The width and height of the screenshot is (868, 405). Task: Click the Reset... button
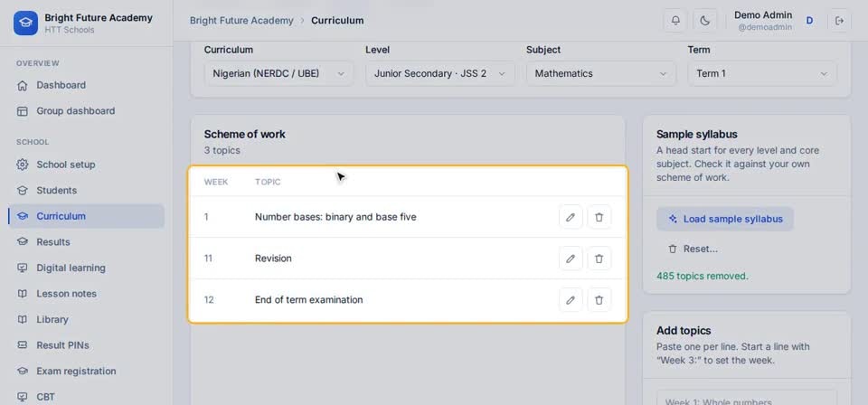(693, 249)
